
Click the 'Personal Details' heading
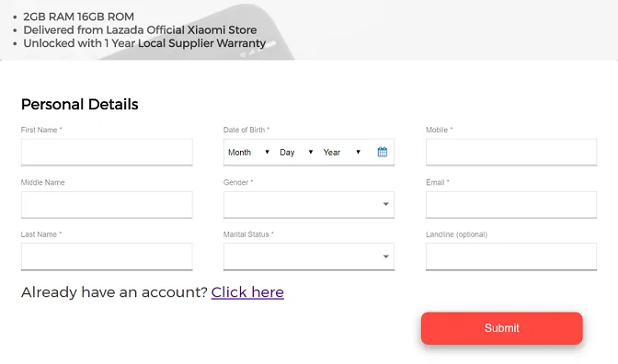pos(80,105)
